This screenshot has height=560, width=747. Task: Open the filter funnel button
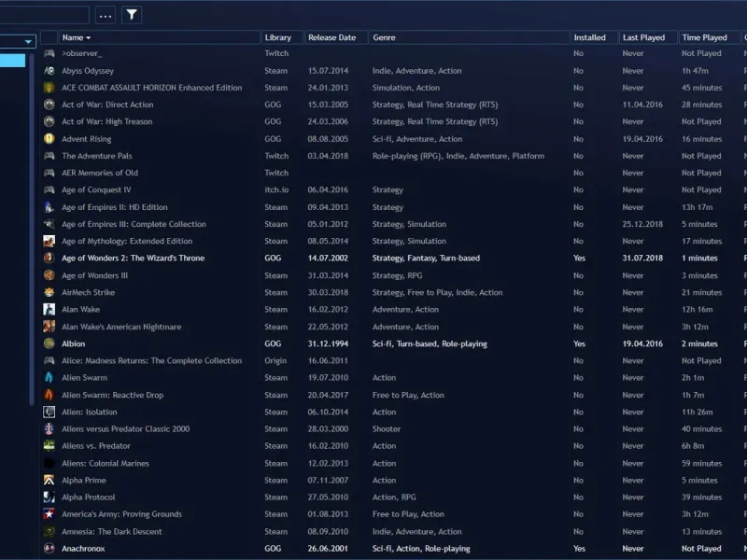click(x=132, y=15)
